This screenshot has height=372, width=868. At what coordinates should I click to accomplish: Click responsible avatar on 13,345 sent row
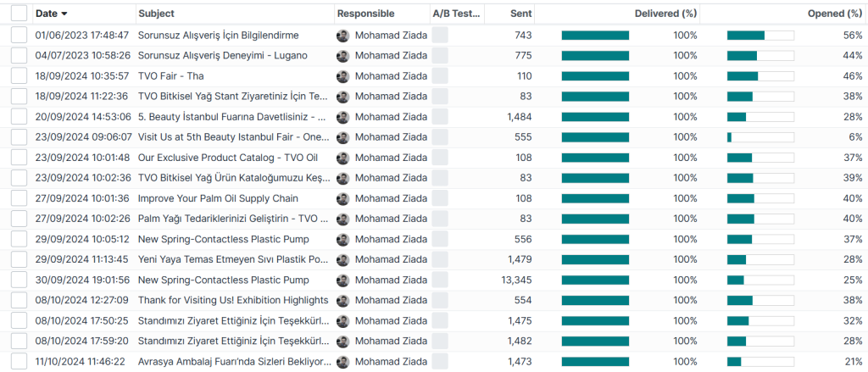pos(342,280)
